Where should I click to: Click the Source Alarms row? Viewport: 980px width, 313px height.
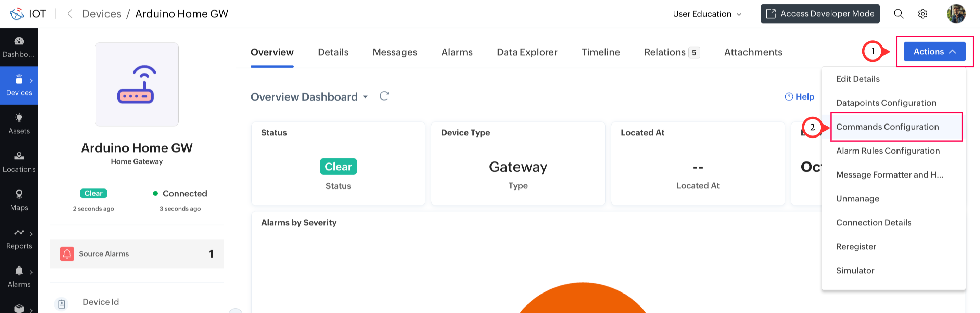click(137, 254)
